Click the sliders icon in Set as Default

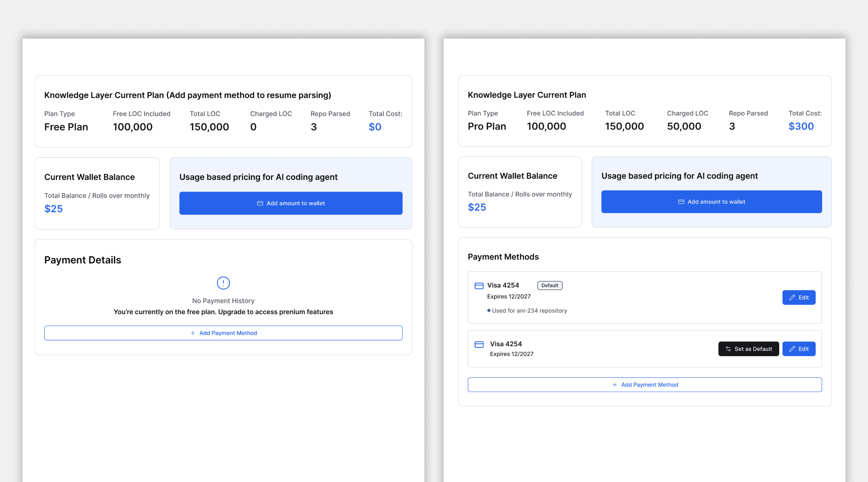tap(728, 349)
